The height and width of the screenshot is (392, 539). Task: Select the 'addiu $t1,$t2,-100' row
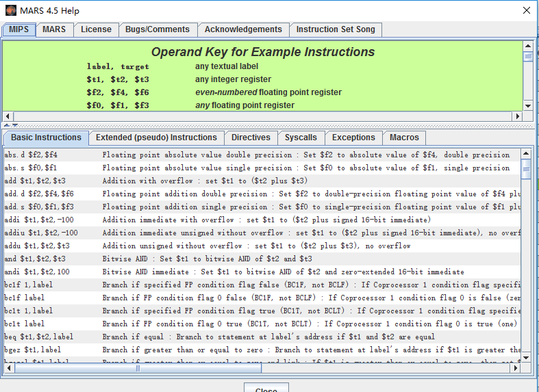(262, 233)
